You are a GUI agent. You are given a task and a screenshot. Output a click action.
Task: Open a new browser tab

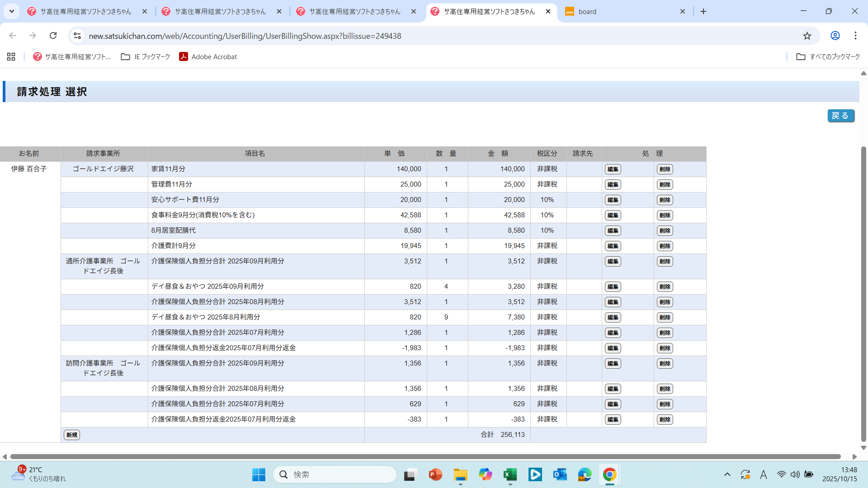(703, 11)
